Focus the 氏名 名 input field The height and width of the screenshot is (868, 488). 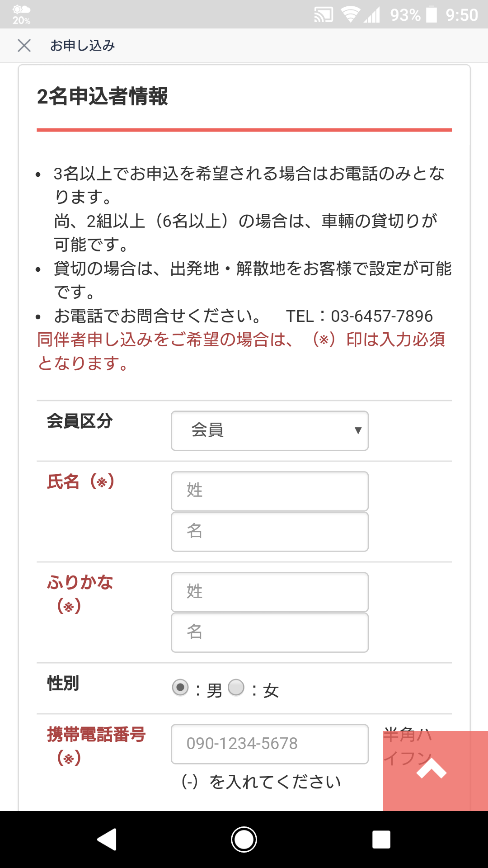click(270, 532)
